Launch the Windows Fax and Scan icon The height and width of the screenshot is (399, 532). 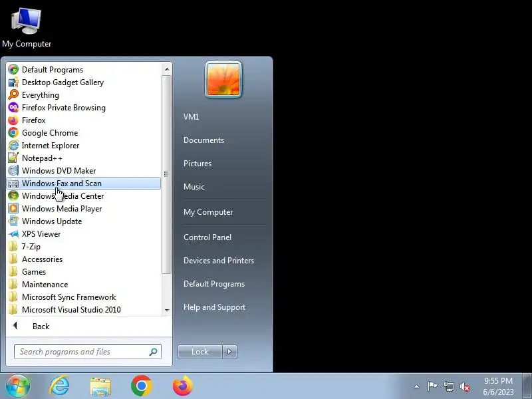click(13, 184)
